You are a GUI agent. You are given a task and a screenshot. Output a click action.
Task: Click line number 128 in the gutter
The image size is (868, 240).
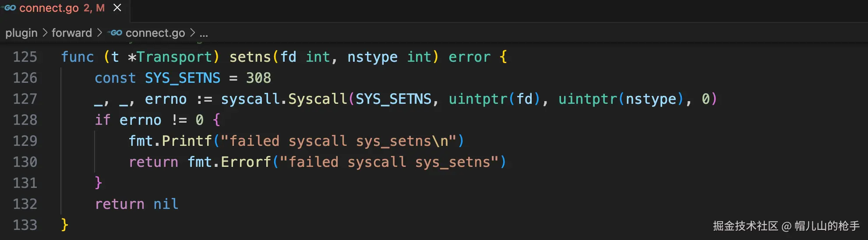click(25, 120)
